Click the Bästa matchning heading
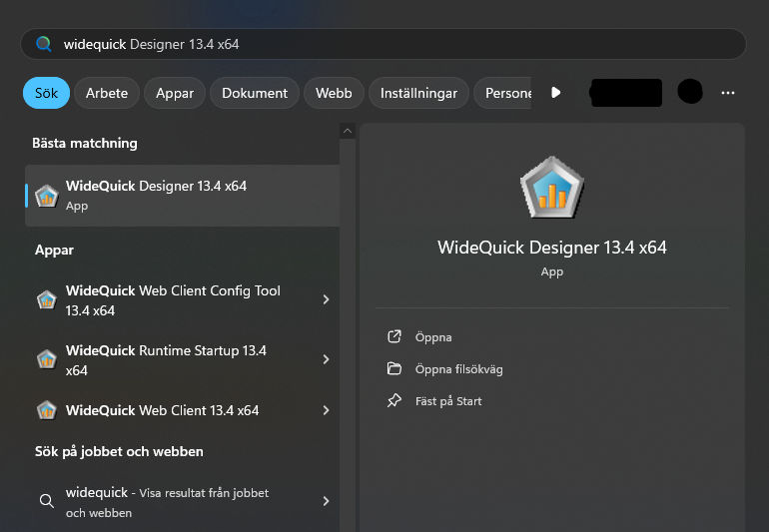 [x=85, y=143]
